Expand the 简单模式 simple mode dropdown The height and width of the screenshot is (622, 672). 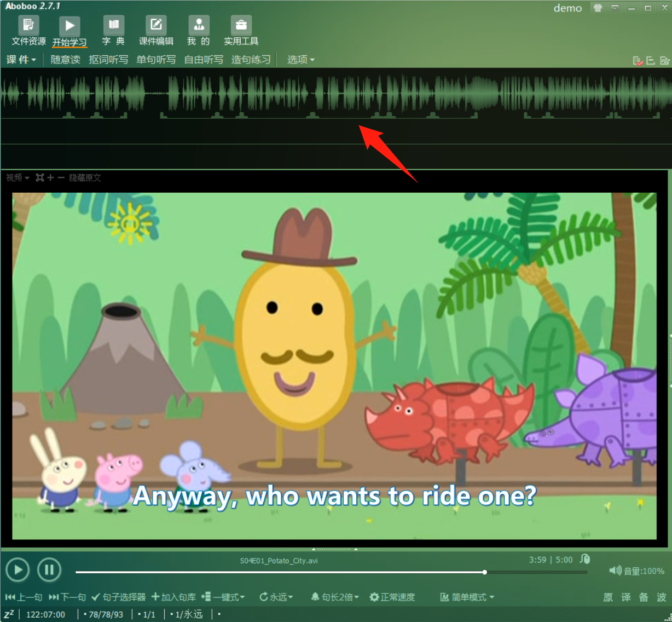pyautogui.click(x=467, y=597)
